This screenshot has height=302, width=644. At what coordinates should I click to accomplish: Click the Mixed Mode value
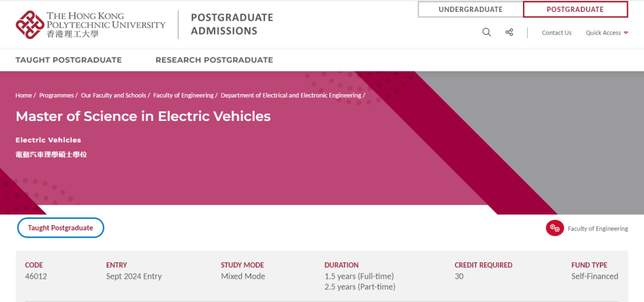click(243, 276)
